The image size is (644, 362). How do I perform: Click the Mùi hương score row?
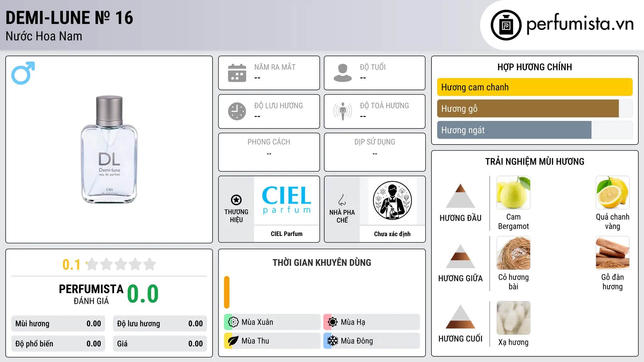58,324
